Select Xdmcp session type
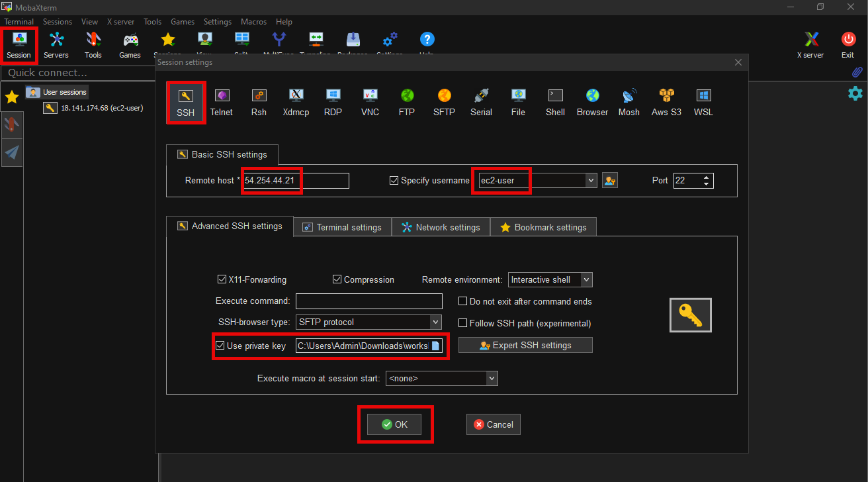Viewport: 868px width, 482px height. (296, 103)
